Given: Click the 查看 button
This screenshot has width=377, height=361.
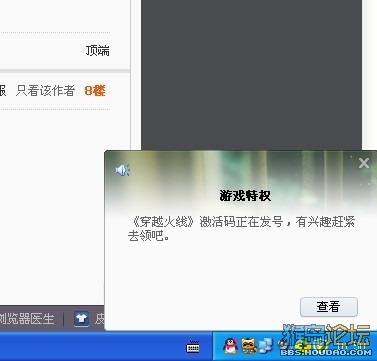Looking at the screenshot, I should click(329, 307).
